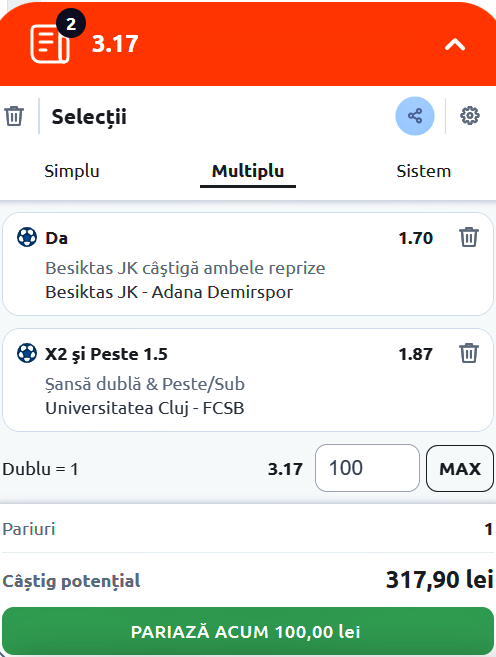The width and height of the screenshot is (496, 657).
Task: Open the Sistem tab
Action: tap(424, 171)
